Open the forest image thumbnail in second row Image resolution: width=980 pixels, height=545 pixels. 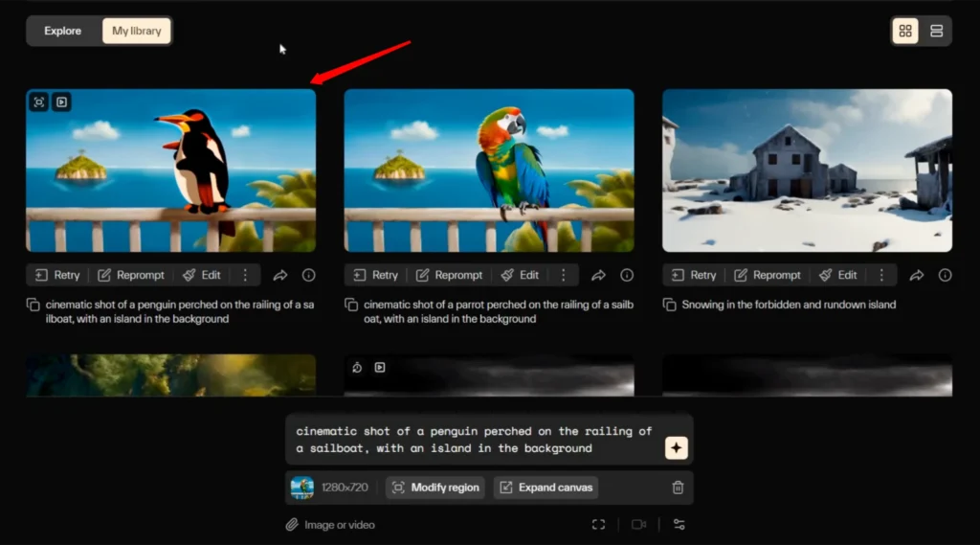(170, 375)
